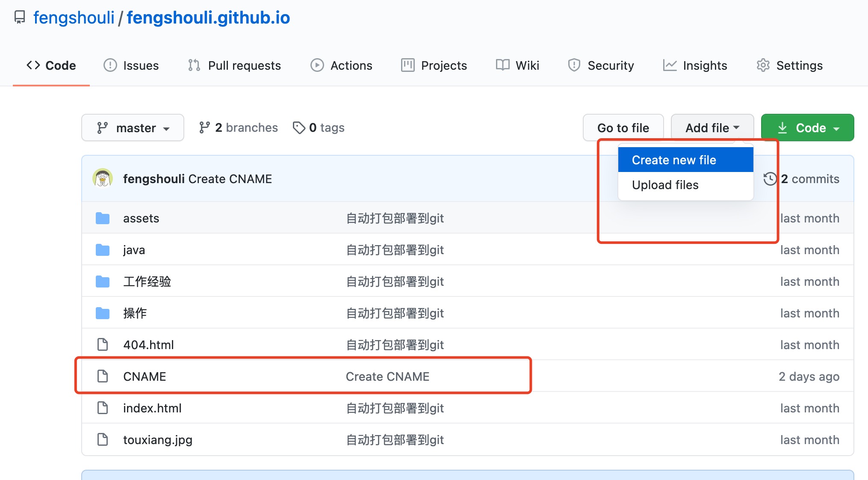The image size is (868, 480).
Task: Open the assets folder name
Action: point(141,218)
